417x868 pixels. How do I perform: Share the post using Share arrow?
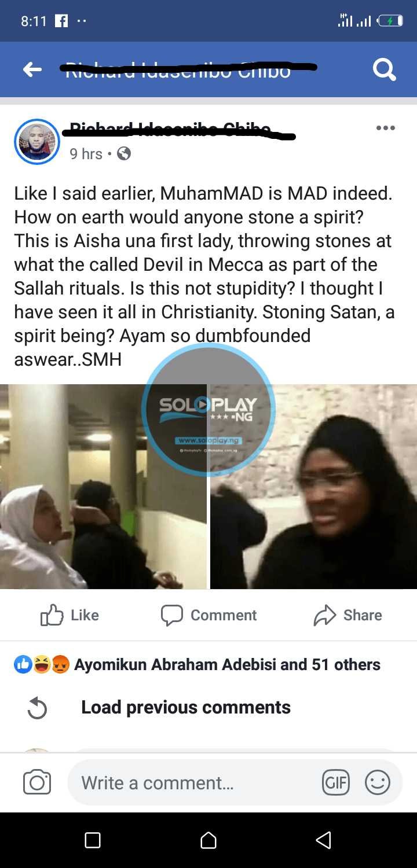[x=348, y=615]
